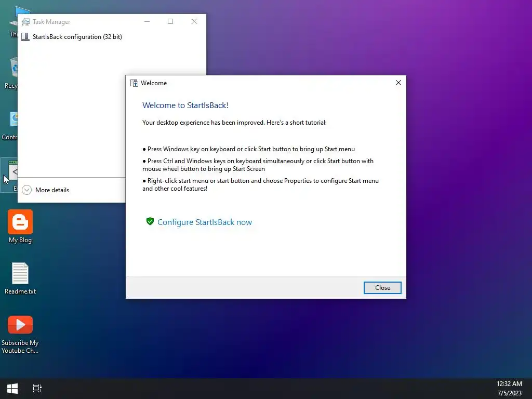Screen dimensions: 532x399
Task: Maximize the Task Manager window
Action: pyautogui.click(x=170, y=21)
